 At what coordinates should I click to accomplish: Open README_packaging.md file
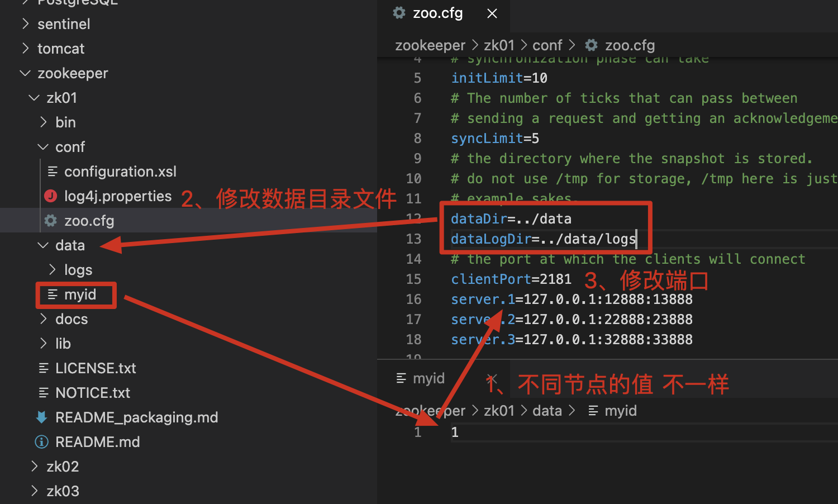point(136,417)
